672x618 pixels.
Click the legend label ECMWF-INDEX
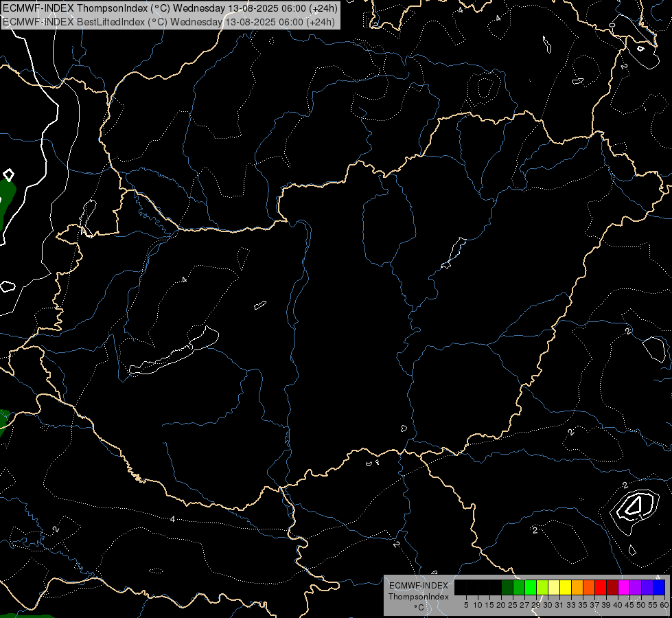418,586
